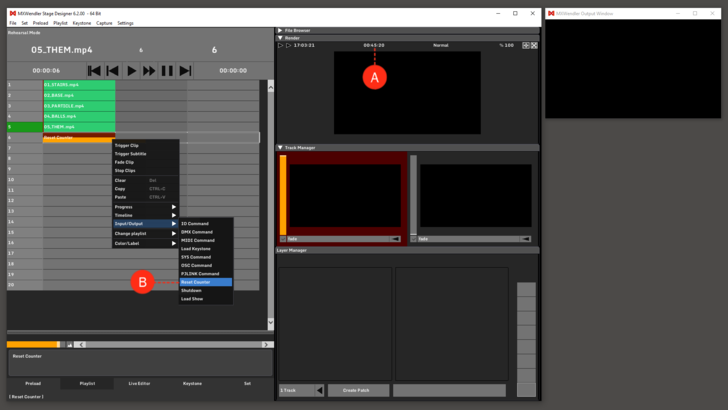Click arrow button on first track Fade field
728x410 pixels.
click(x=395, y=239)
